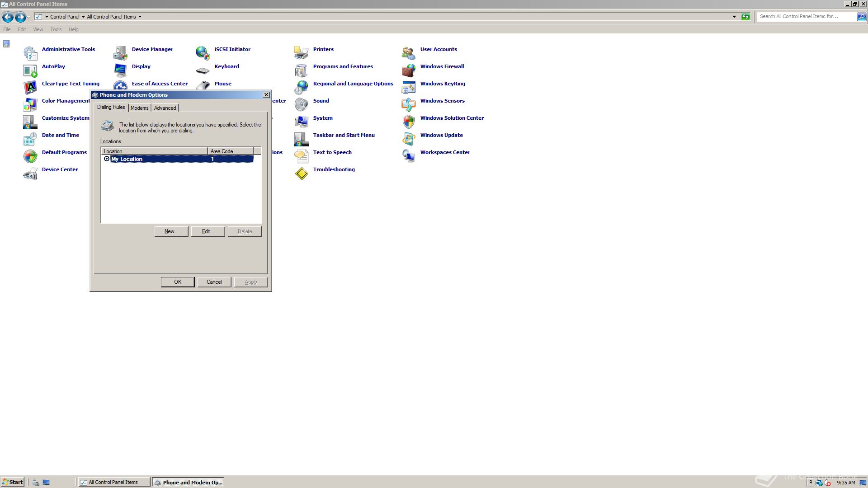Open the View menu
Image resolution: width=868 pixels, height=488 pixels.
(38, 29)
